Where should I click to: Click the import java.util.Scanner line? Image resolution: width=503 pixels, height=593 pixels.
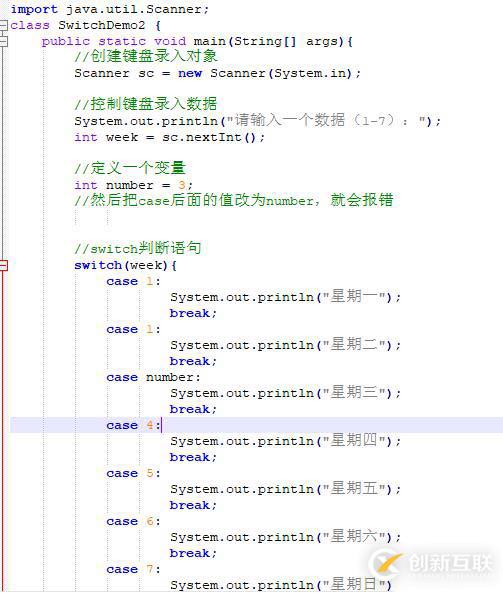pos(109,9)
